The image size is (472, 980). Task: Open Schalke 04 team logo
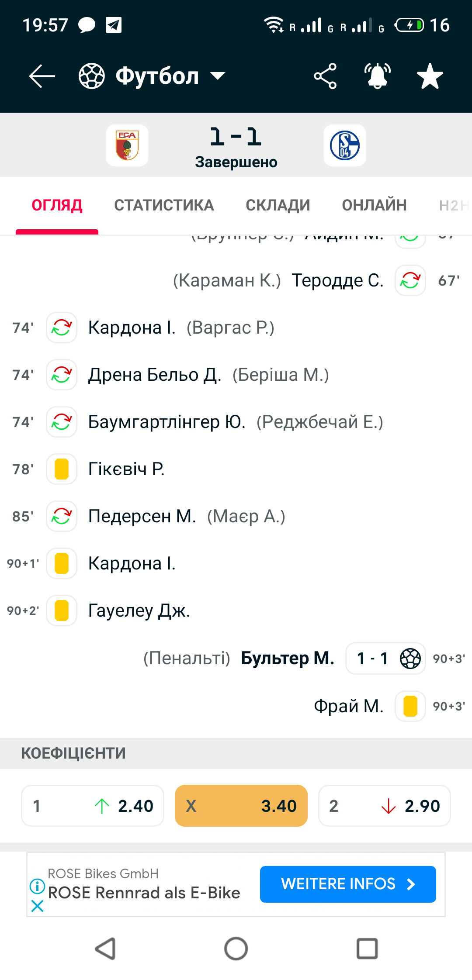345,145
